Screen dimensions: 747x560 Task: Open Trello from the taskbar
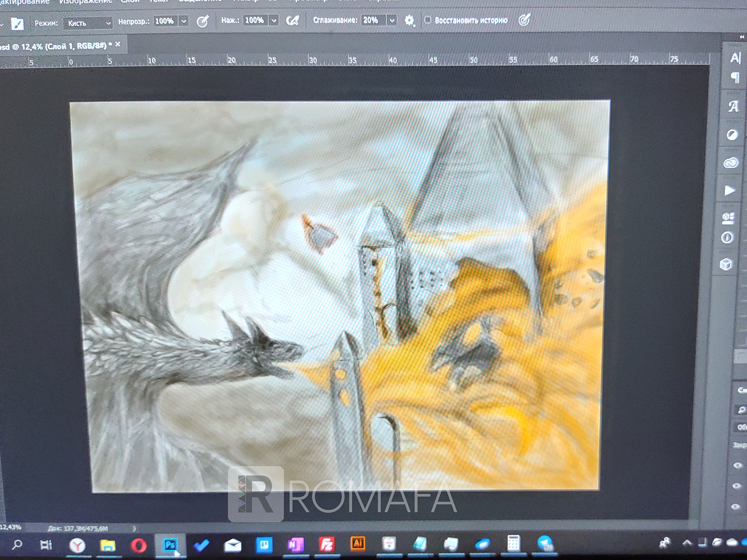(x=264, y=545)
